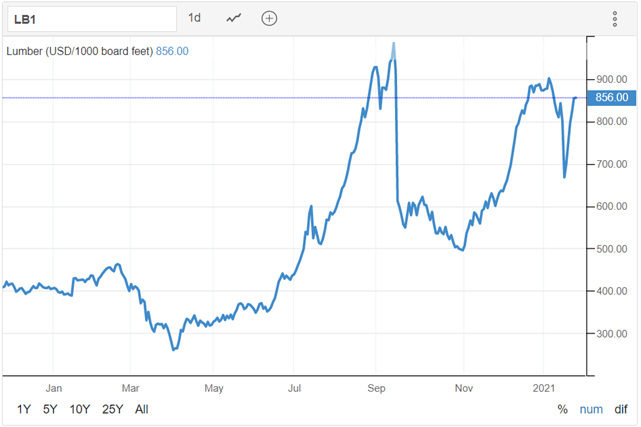Screen dimensions: 641x427
Task: Click the Jan date label
Action: 54,388
